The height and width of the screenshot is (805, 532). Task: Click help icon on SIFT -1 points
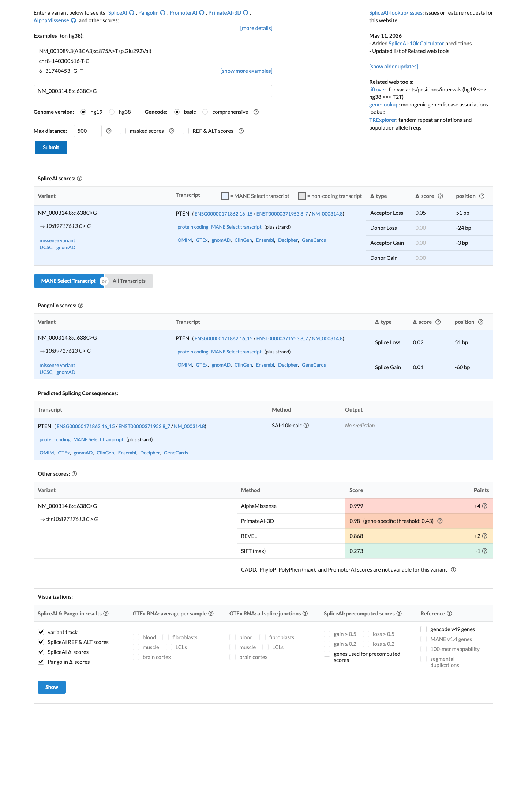(485, 551)
